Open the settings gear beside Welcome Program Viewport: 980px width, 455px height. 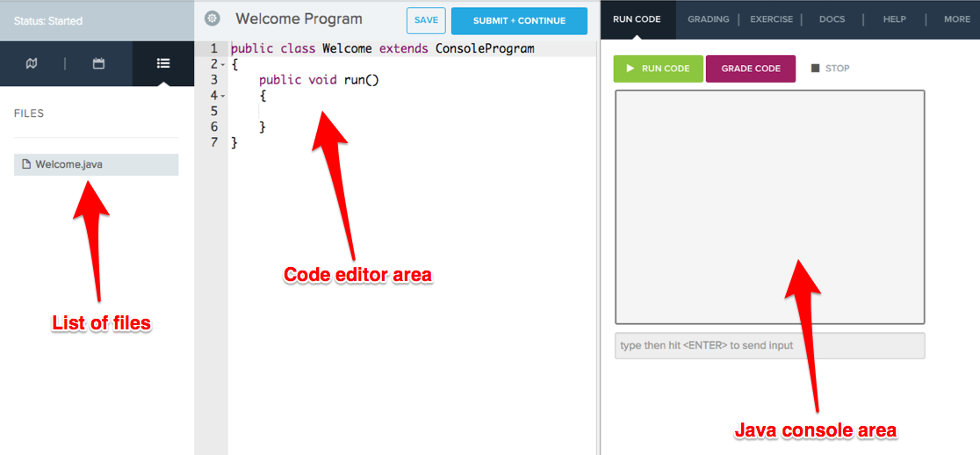[213, 18]
